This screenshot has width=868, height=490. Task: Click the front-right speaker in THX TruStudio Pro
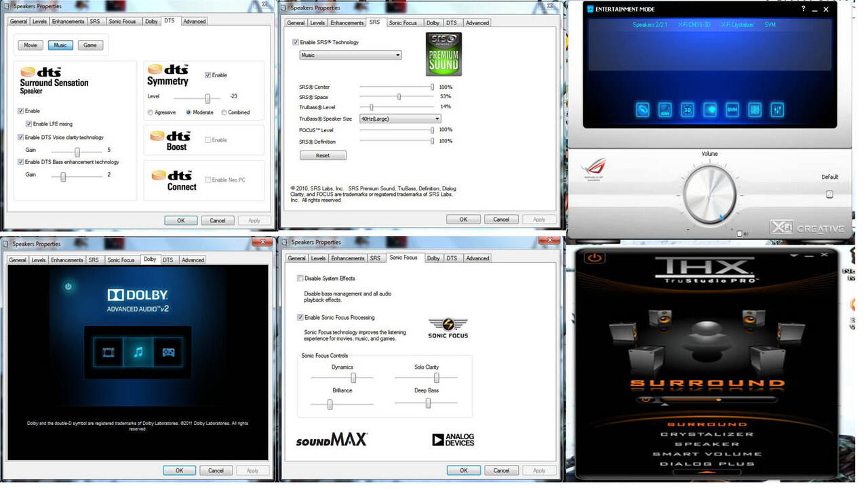[x=753, y=317]
